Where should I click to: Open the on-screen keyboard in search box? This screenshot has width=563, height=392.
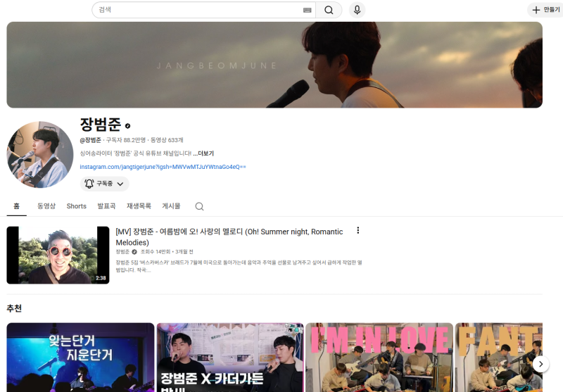coord(307,10)
